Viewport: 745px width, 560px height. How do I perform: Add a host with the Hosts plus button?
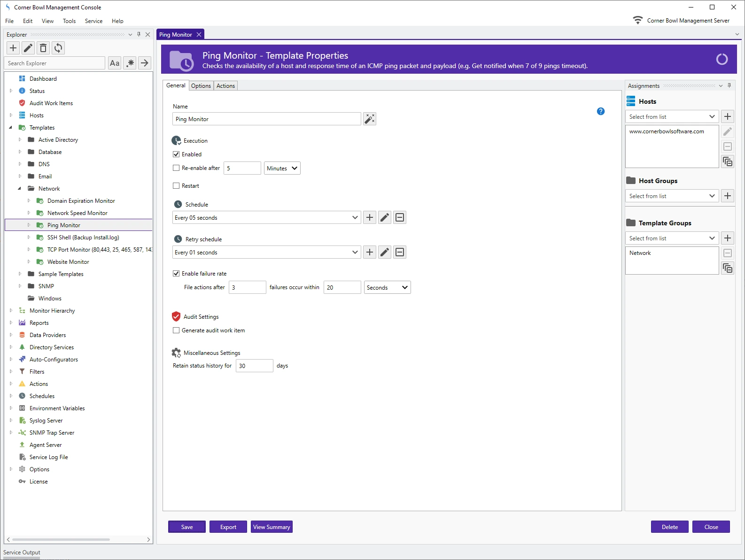tap(727, 116)
